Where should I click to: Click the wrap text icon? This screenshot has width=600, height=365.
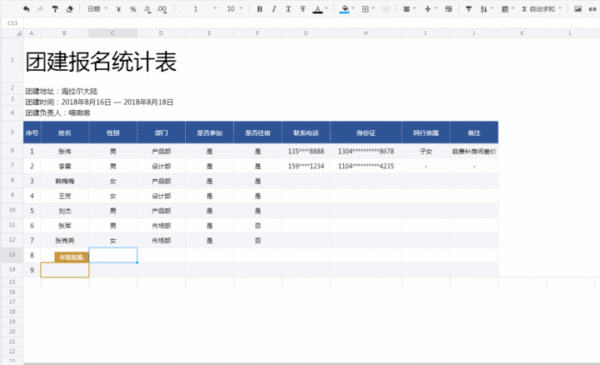(448, 9)
